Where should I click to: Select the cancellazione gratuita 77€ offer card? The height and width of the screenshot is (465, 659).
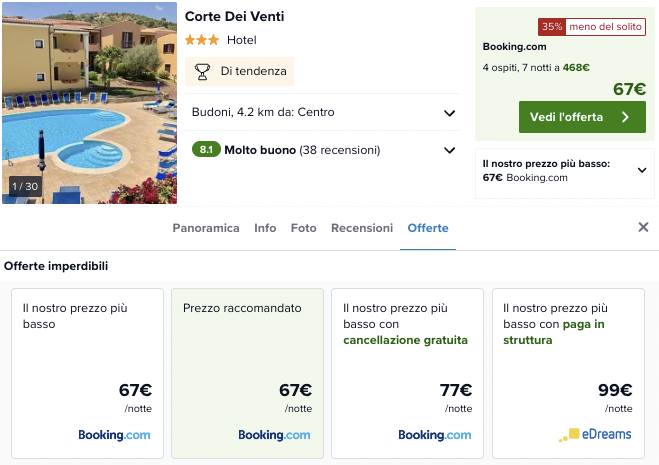(x=407, y=373)
